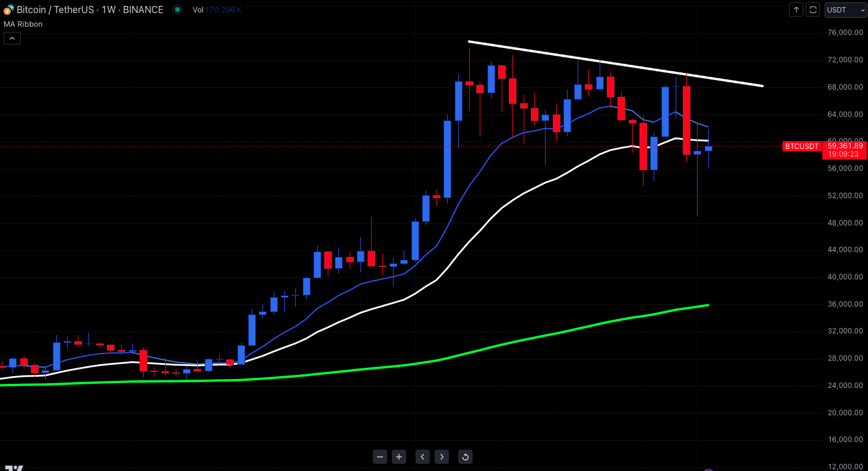Click the 19:09:23 bar countdown timer

tap(844, 154)
